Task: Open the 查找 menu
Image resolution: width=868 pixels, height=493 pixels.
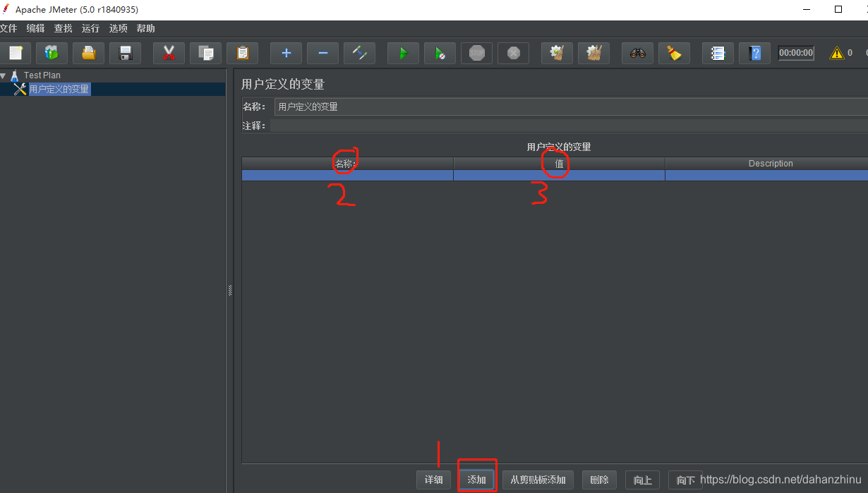Action: click(x=63, y=28)
